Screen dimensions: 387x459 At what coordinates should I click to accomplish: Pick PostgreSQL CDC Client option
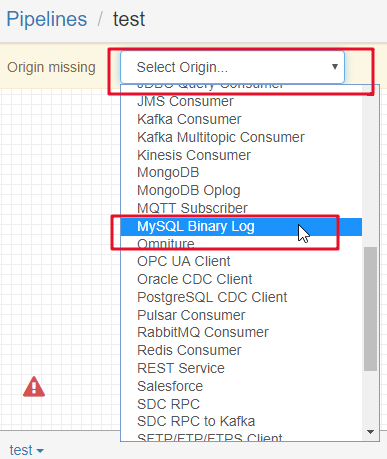click(x=241, y=297)
